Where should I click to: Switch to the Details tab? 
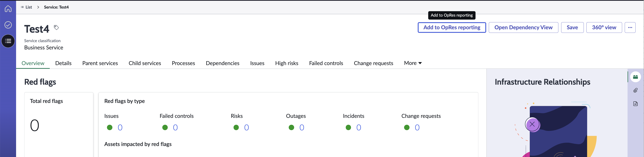coord(63,63)
